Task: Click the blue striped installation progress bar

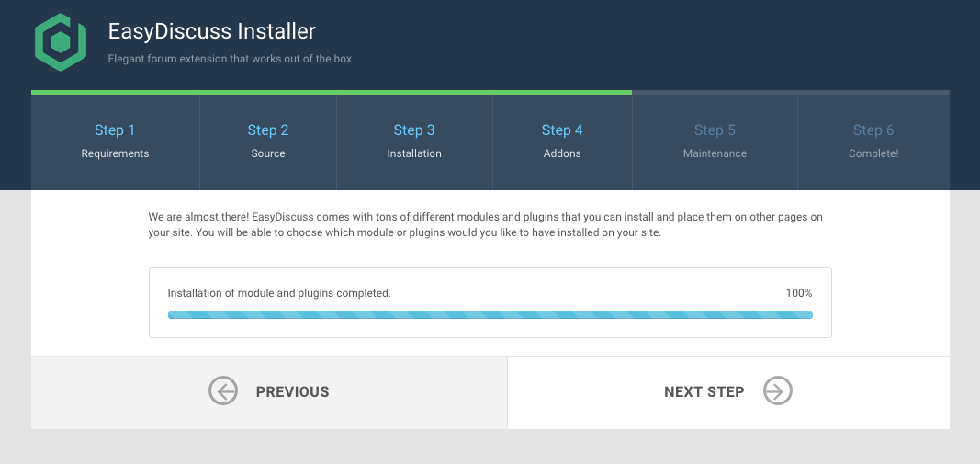Action: click(490, 315)
